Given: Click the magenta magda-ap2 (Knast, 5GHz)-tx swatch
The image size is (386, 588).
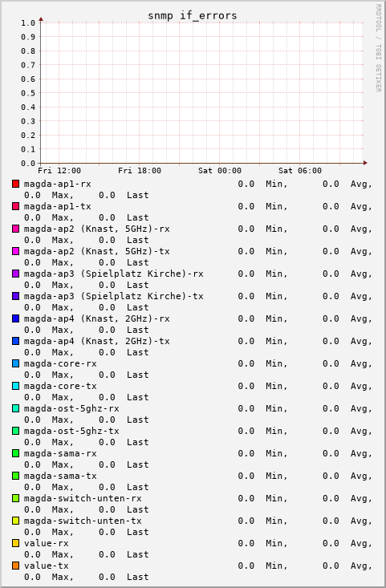Looking at the screenshot, I should pyautogui.click(x=15, y=251).
